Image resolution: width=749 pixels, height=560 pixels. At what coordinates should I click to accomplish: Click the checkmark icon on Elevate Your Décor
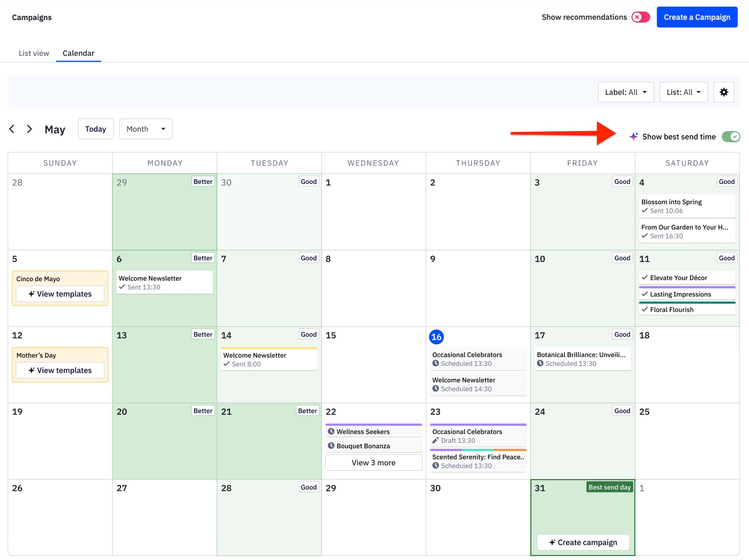point(645,277)
